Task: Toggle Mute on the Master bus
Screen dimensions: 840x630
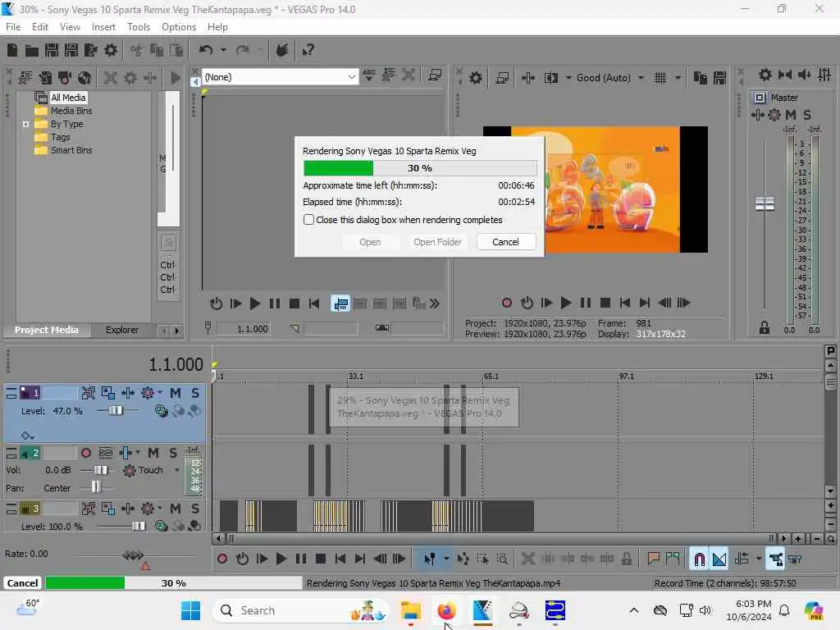Action: coord(790,115)
